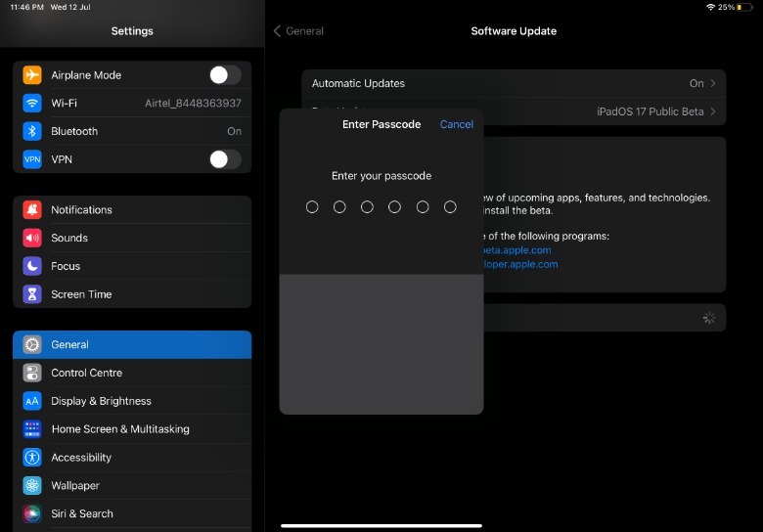Screen dimensions: 763x532
Task: Tap the battery indicator in status bar
Action: click(744, 7)
